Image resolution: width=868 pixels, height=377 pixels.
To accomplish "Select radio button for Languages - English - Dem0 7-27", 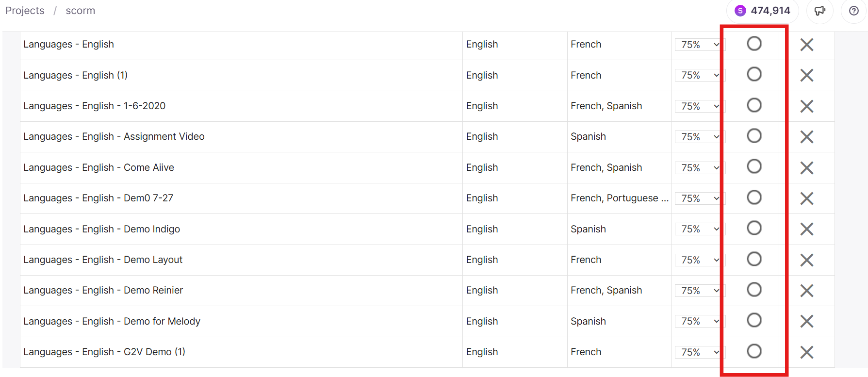I will coord(754,197).
